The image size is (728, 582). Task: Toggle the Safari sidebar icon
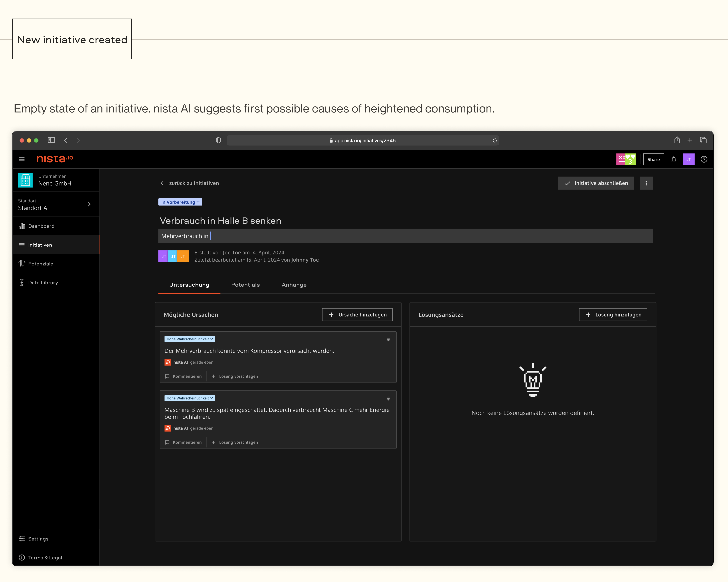[x=51, y=140]
